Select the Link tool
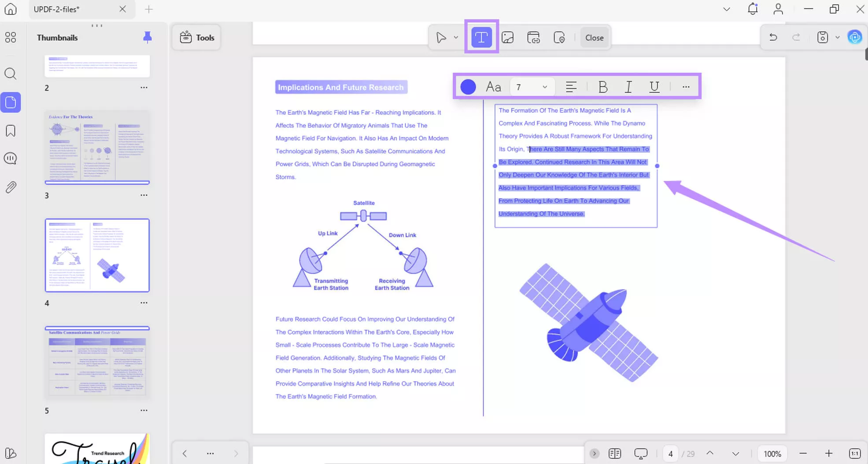The width and height of the screenshot is (868, 464). pos(533,37)
